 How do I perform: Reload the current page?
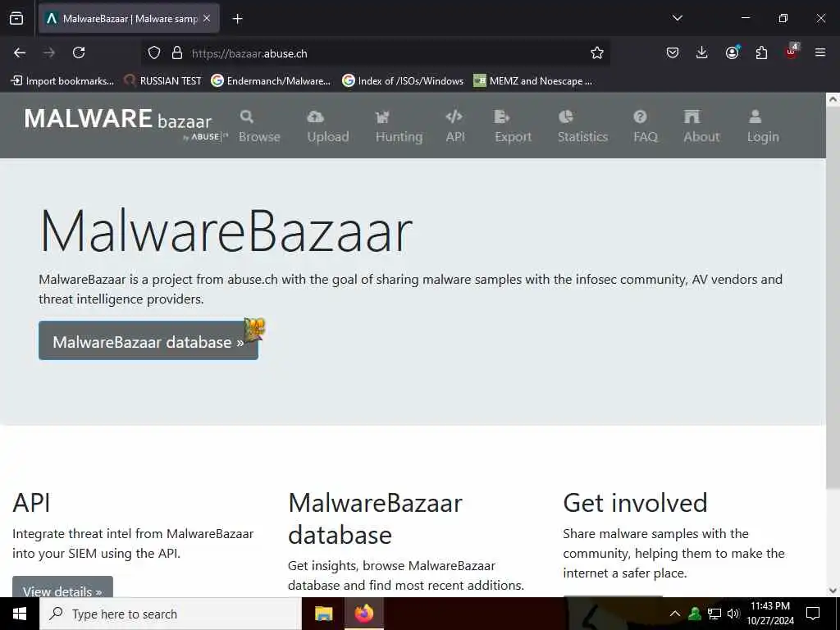tap(79, 52)
